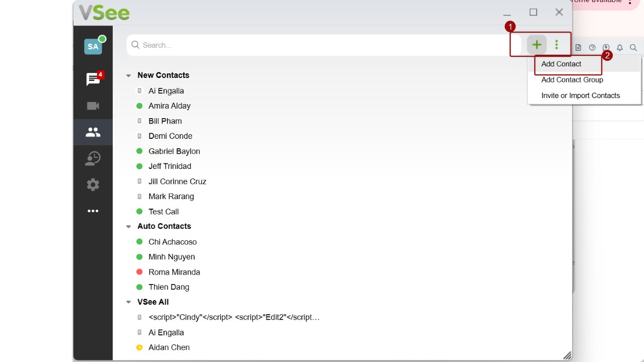This screenshot has height=362, width=644.
Task: Select Ai Engalla under VSee All
Action: click(x=166, y=332)
